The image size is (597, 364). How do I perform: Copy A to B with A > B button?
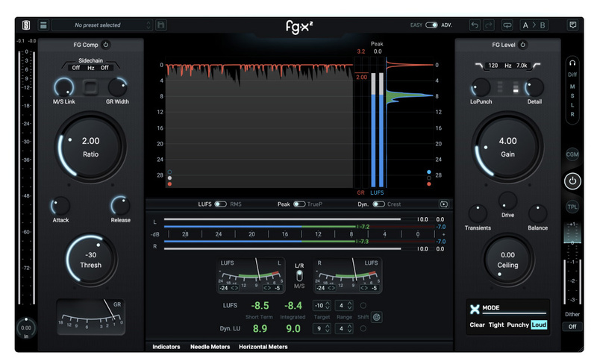pos(534,25)
